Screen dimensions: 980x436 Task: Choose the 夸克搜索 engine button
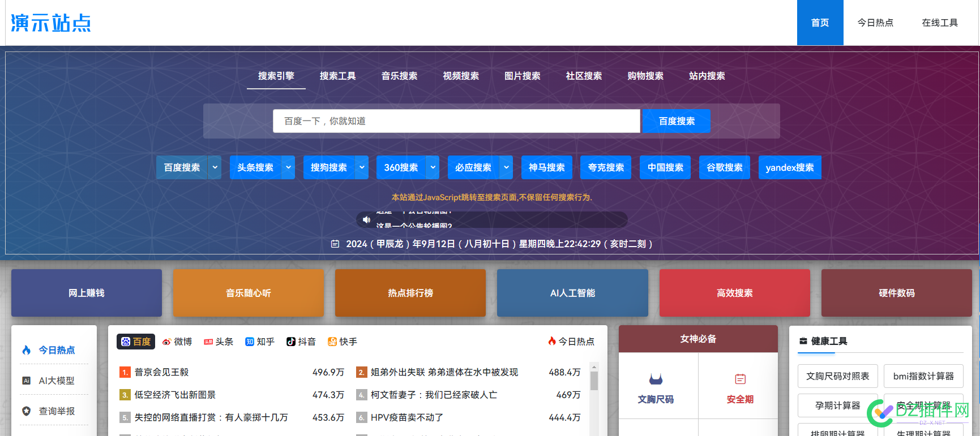tap(606, 167)
